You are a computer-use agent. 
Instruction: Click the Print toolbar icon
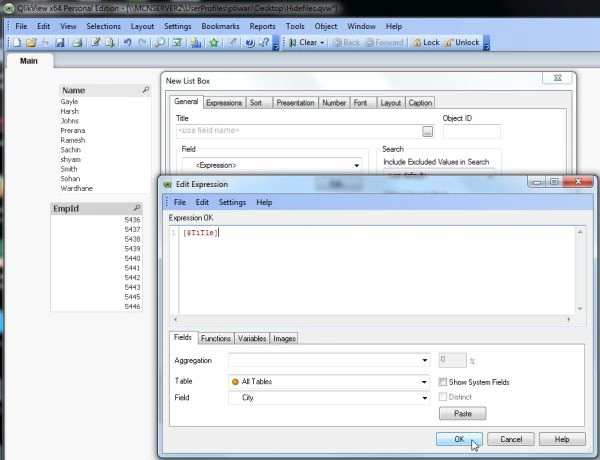pos(77,42)
